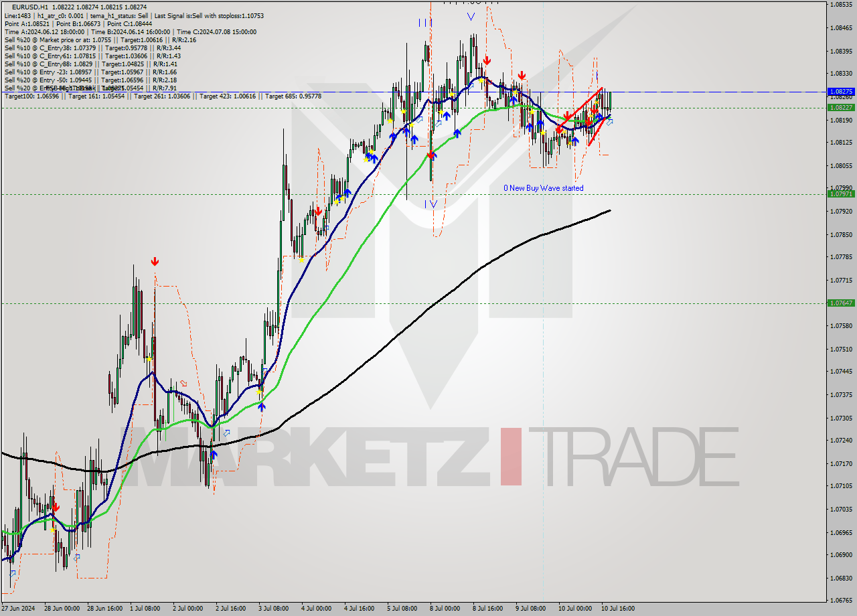Click the '5 Jul 08:00' time axis label
The height and width of the screenshot is (616, 857).
click(x=402, y=609)
